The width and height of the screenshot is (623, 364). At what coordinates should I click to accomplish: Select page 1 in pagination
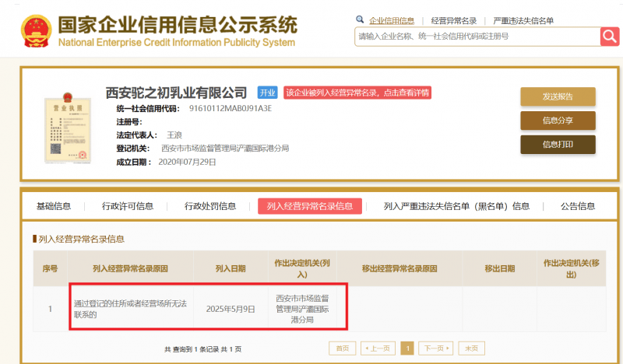[x=407, y=348]
